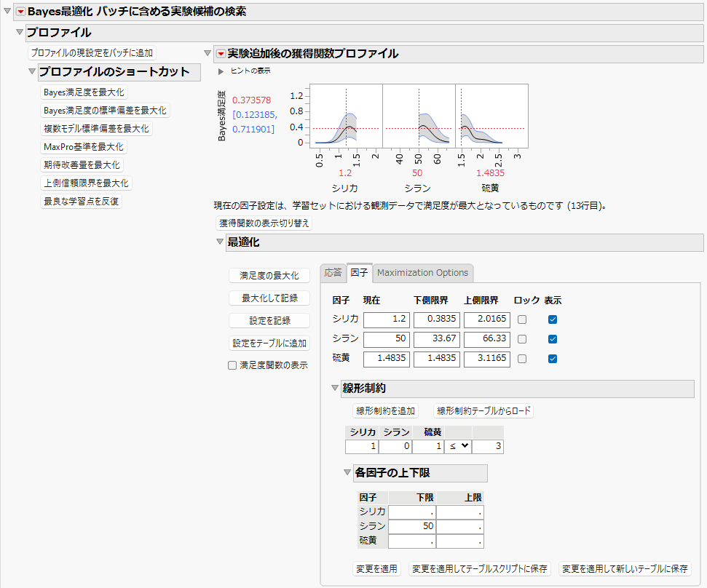Enable 満足度関数の表示 checkbox
This screenshot has width=707, height=588.
pos(232,365)
